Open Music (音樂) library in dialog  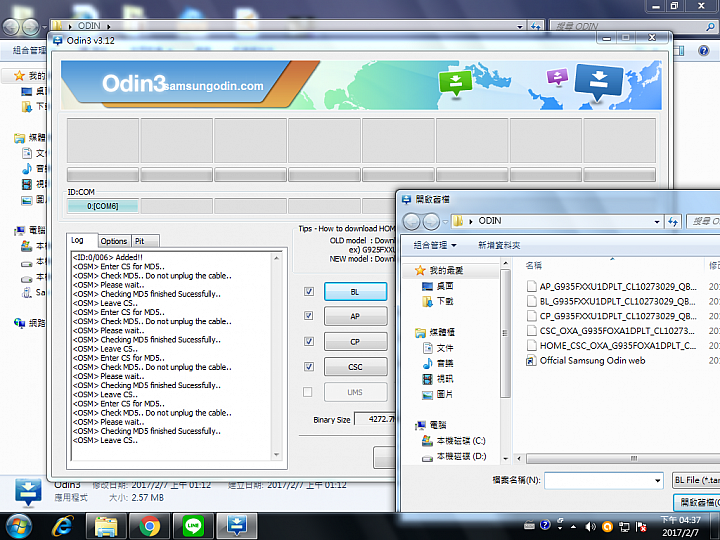tap(438, 363)
